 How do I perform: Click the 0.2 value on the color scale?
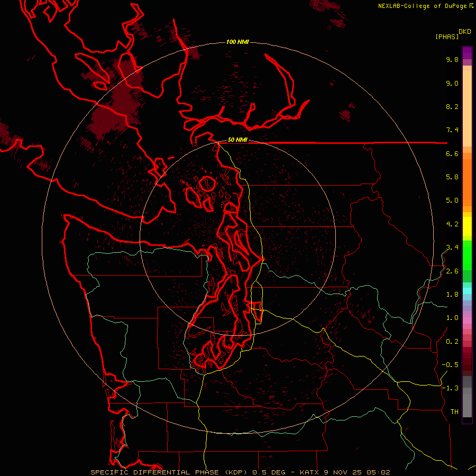pyautogui.click(x=452, y=342)
